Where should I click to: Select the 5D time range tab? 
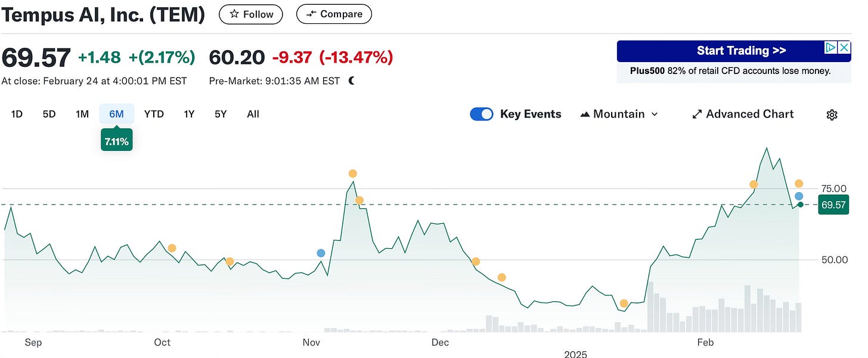[49, 114]
